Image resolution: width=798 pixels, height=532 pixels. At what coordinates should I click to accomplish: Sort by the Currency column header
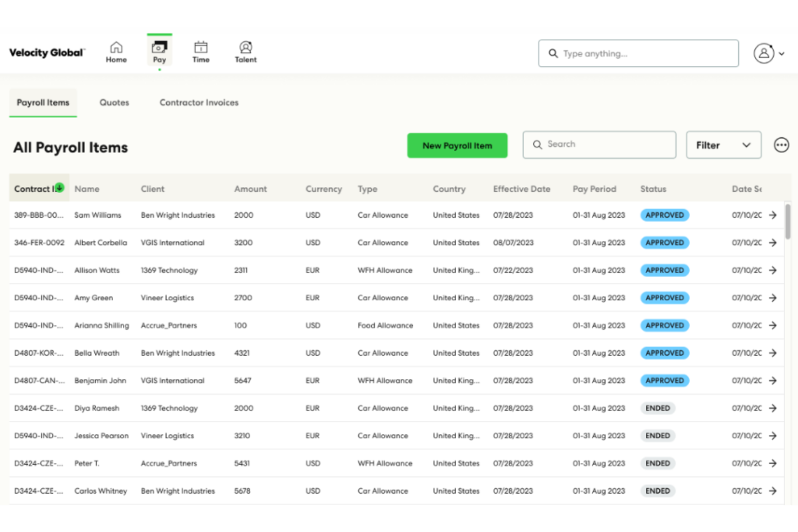pos(324,189)
